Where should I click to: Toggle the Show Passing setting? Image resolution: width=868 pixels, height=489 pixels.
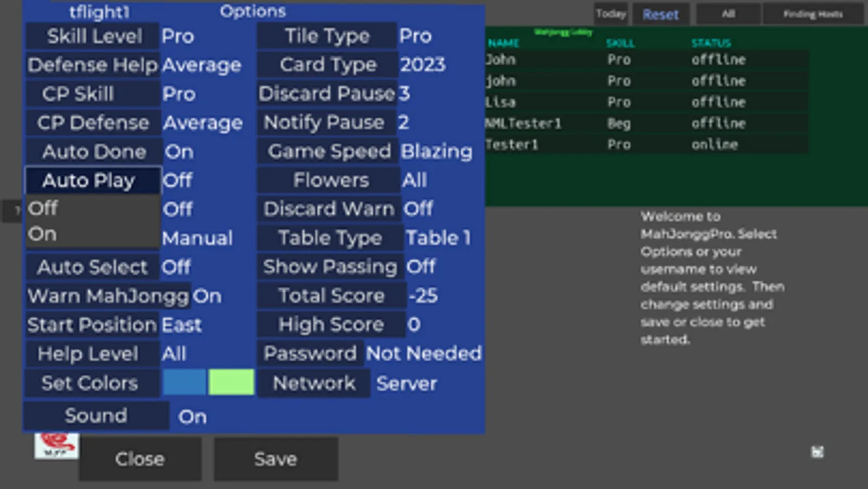[x=330, y=266]
